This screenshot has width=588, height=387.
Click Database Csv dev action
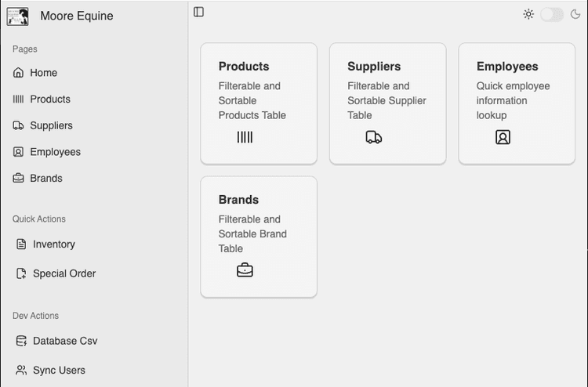coord(65,341)
